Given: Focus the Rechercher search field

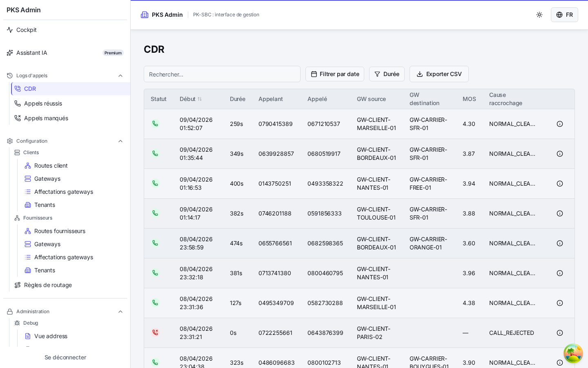Looking at the screenshot, I should (x=222, y=74).
